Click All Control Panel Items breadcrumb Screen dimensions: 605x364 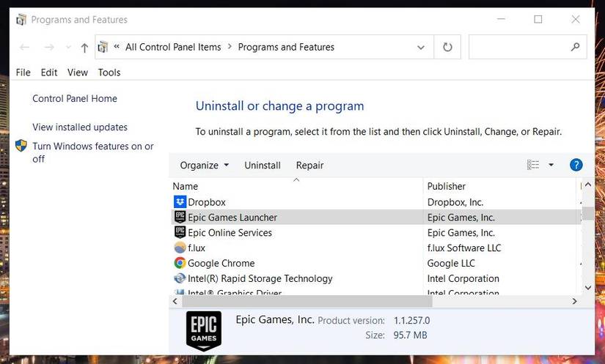pyautogui.click(x=173, y=47)
